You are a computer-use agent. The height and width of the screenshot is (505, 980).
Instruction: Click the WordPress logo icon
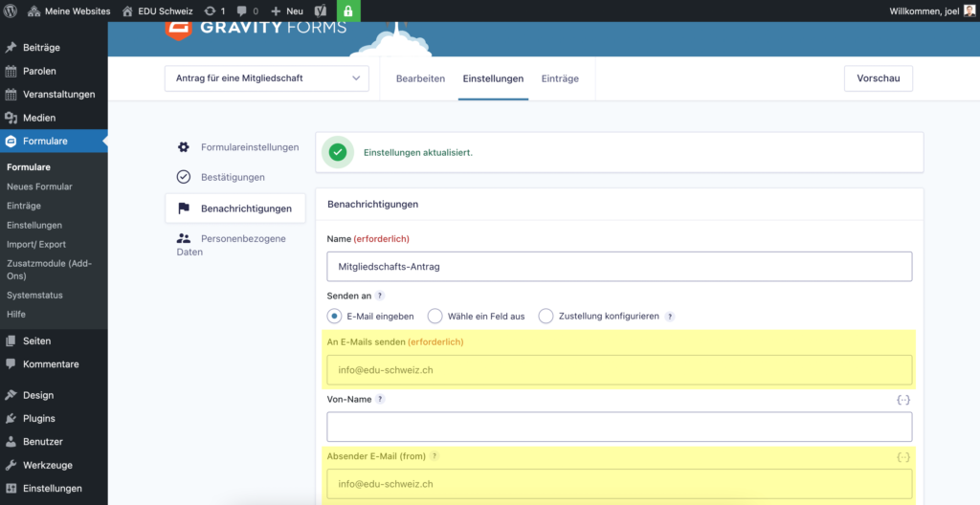[x=11, y=11]
